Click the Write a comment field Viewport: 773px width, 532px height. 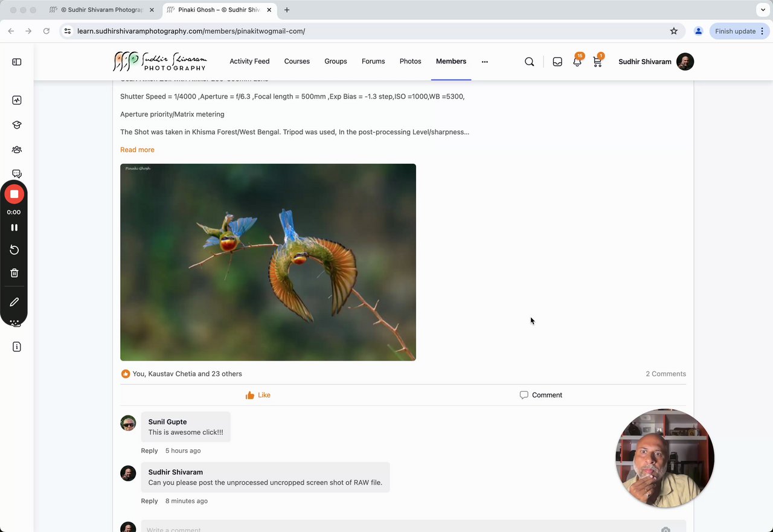click(x=414, y=527)
